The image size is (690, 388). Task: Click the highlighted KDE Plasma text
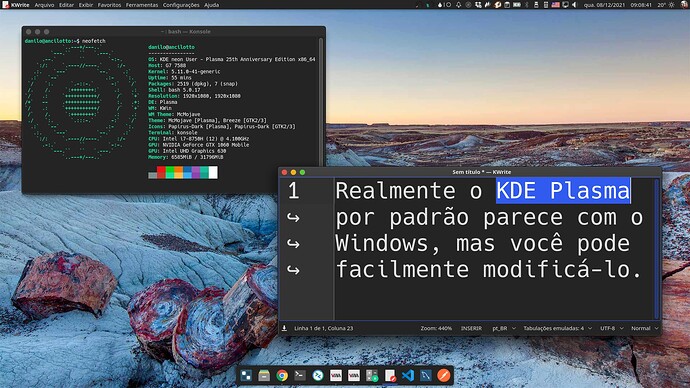click(x=563, y=191)
